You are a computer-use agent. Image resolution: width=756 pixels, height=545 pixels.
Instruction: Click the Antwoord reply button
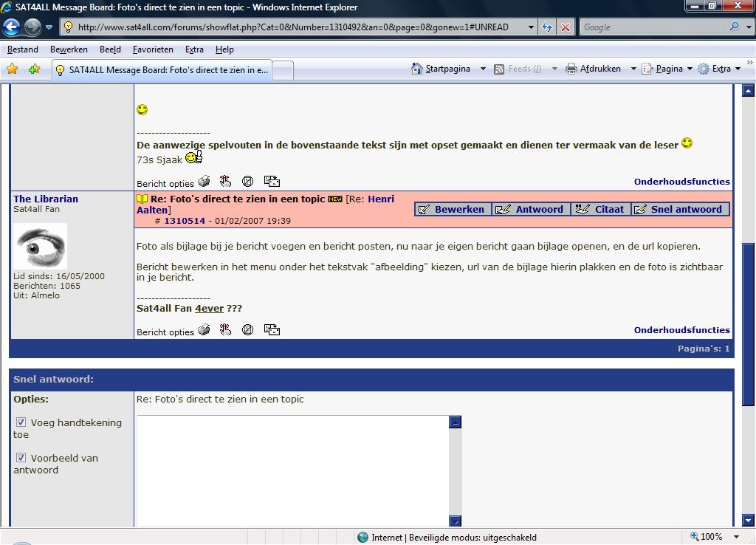[x=531, y=209]
